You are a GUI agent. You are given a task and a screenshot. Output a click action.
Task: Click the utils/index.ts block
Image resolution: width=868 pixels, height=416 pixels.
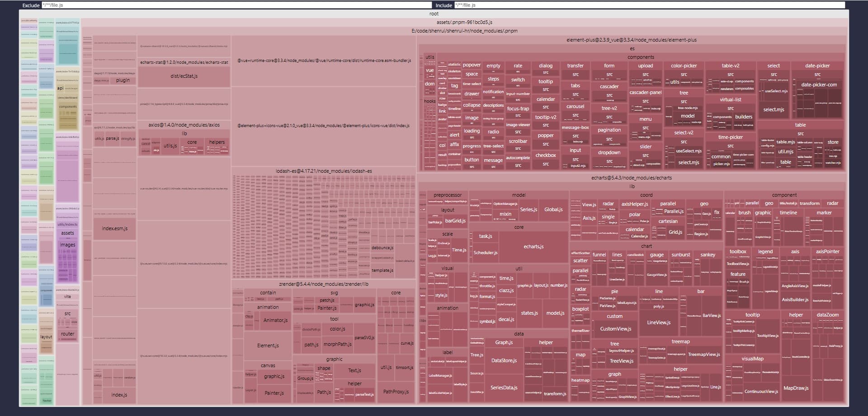tap(67, 224)
